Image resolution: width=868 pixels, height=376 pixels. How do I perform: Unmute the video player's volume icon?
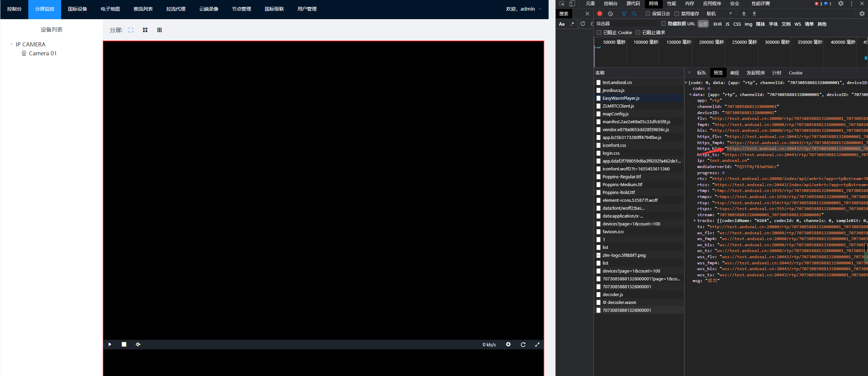[x=138, y=344]
